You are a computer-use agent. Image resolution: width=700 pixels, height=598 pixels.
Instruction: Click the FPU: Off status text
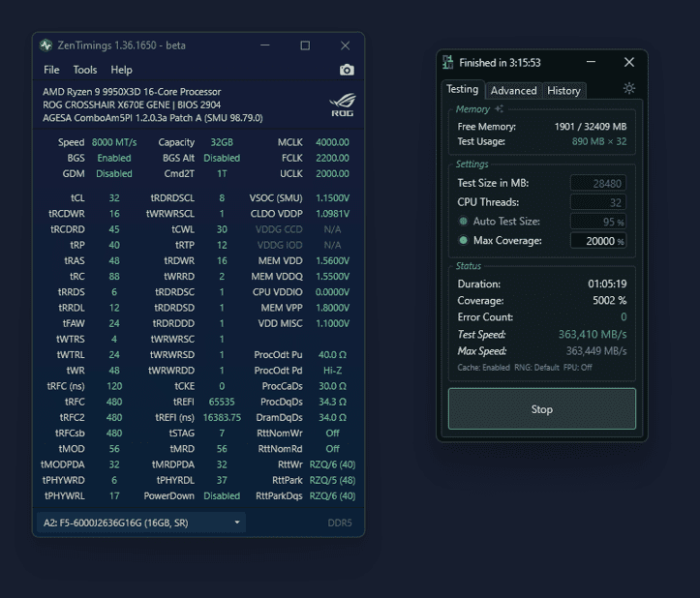tap(577, 368)
